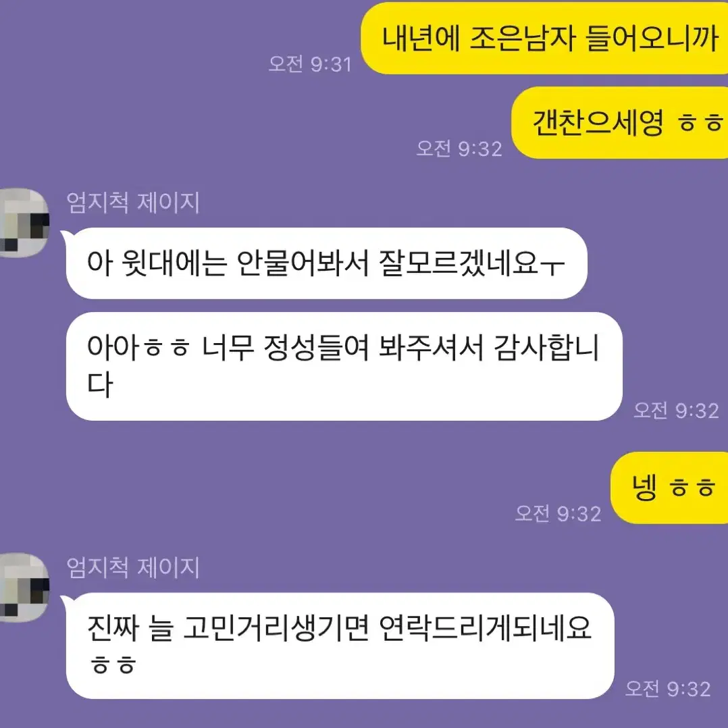This screenshot has height=728, width=728.
Task: Select the white message thanking with 너무 정성들여 봐주셔서
Action: pos(344,366)
